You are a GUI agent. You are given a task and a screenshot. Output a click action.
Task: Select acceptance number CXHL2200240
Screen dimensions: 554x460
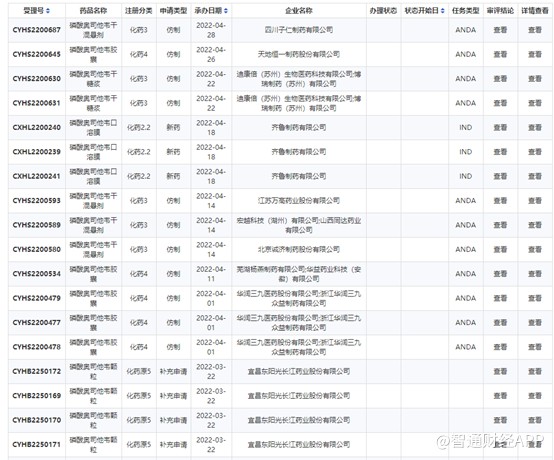click(x=37, y=128)
